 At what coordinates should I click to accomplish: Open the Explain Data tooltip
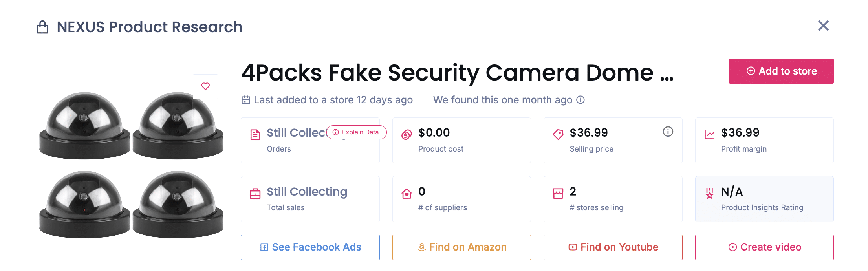(356, 132)
